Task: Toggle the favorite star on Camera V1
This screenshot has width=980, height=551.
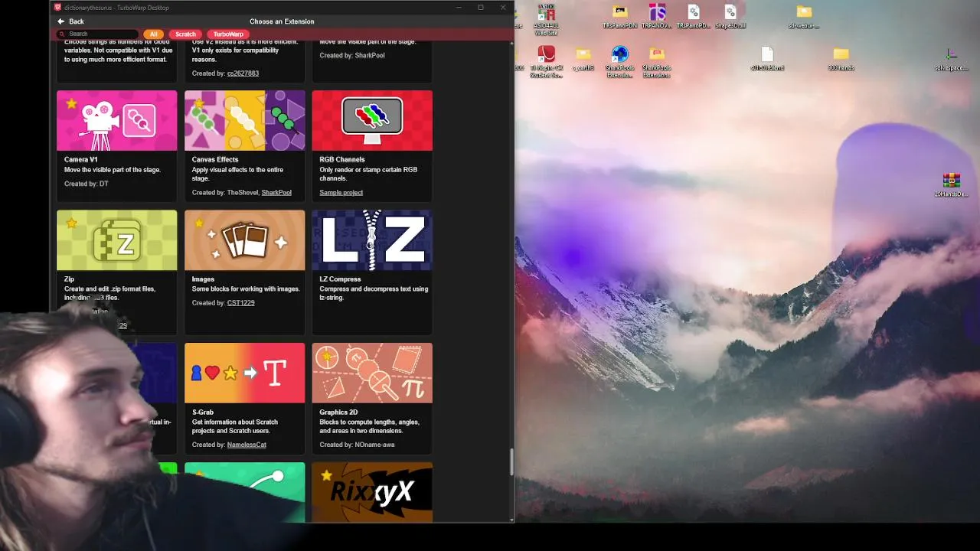Action: (x=71, y=103)
